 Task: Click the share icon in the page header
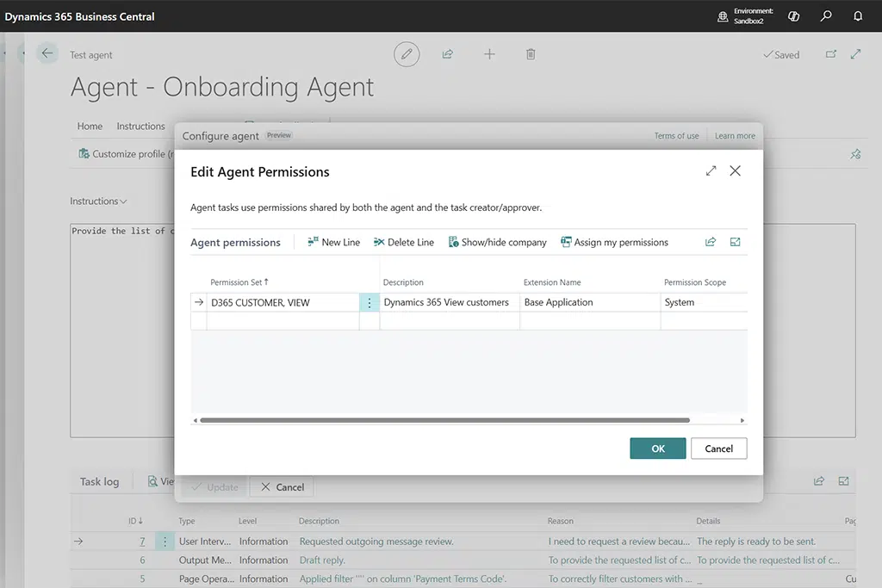[448, 54]
